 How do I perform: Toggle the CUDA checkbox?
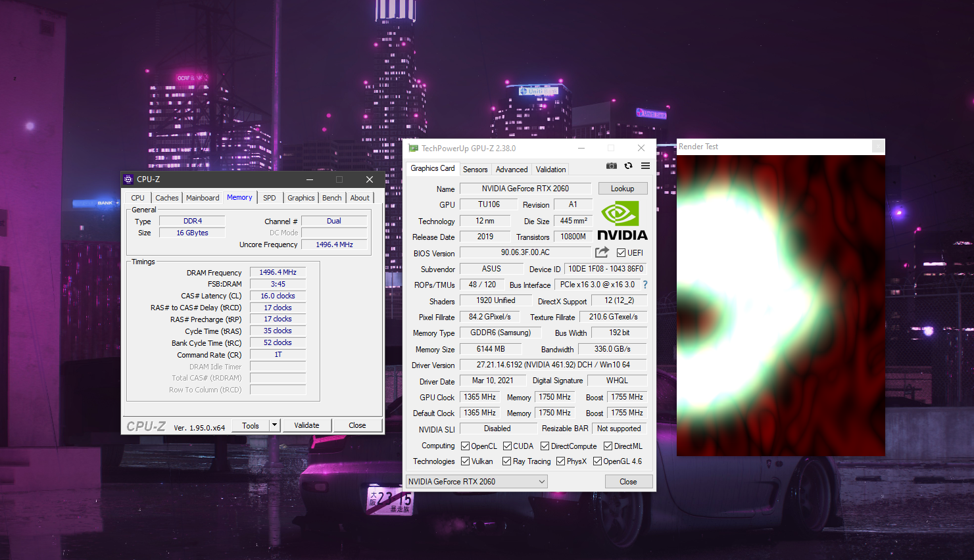coord(507,446)
